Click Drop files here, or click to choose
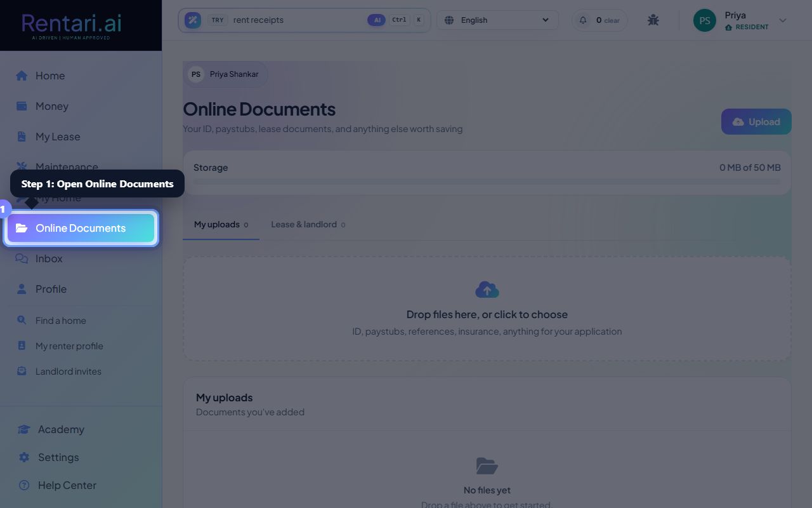This screenshot has height=508, width=812. (x=487, y=314)
